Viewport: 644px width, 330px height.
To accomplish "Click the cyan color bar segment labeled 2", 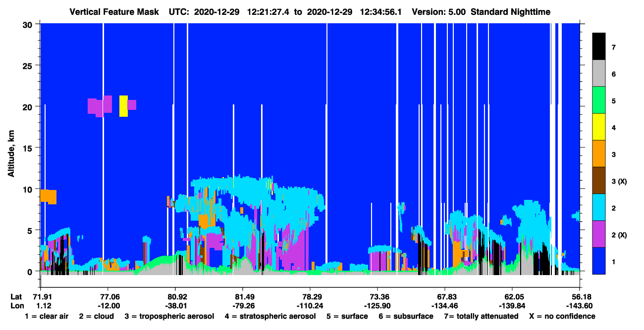I will (599, 207).
